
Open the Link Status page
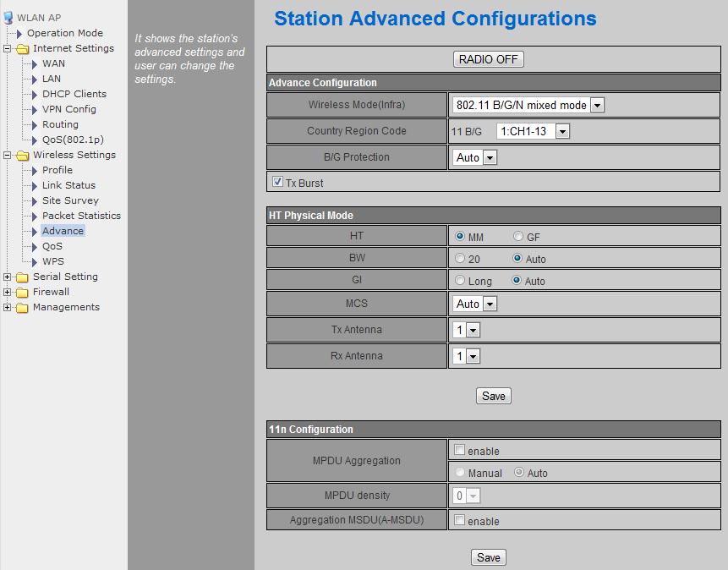pyautogui.click(x=68, y=185)
